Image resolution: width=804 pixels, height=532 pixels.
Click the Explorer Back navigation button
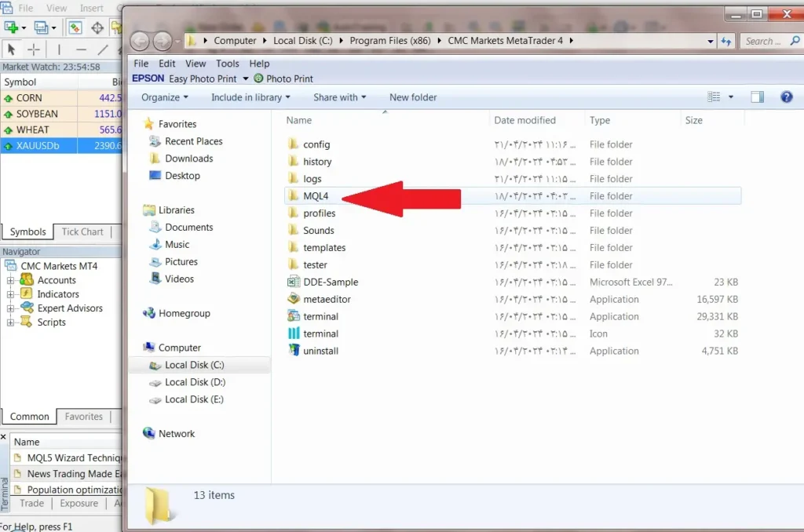pyautogui.click(x=140, y=41)
